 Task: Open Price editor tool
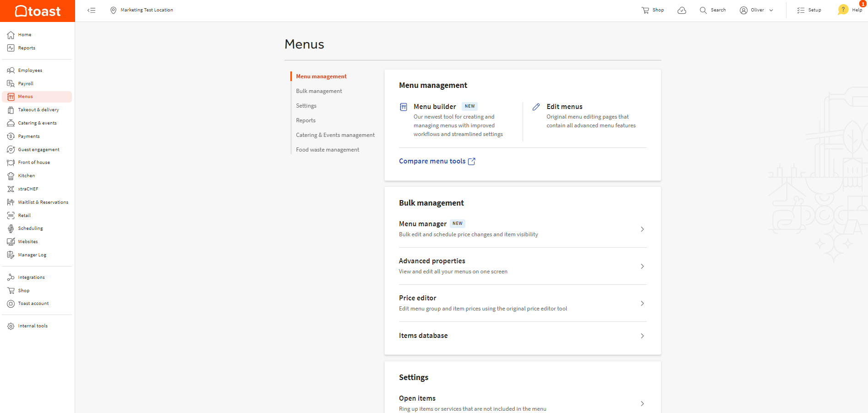pyautogui.click(x=523, y=303)
